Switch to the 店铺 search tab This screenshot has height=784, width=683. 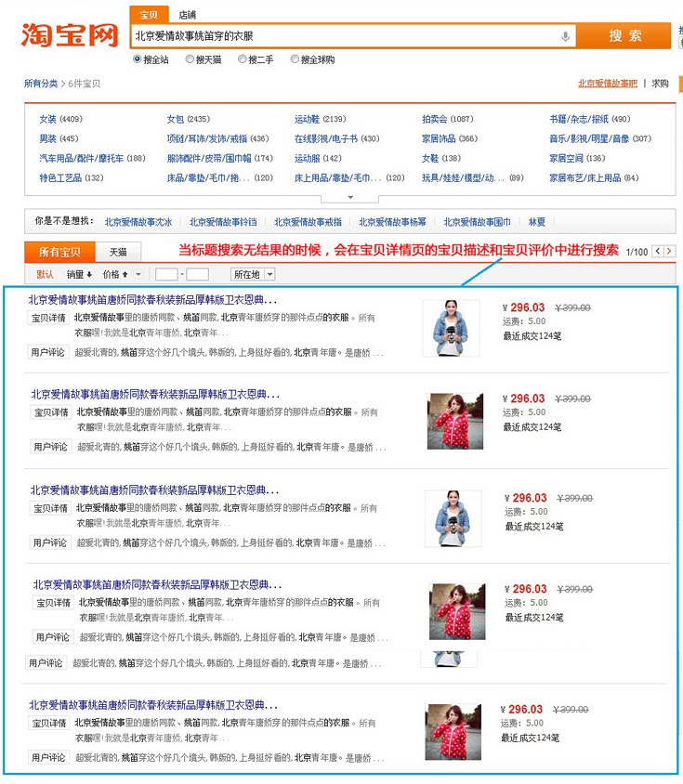[x=187, y=15]
